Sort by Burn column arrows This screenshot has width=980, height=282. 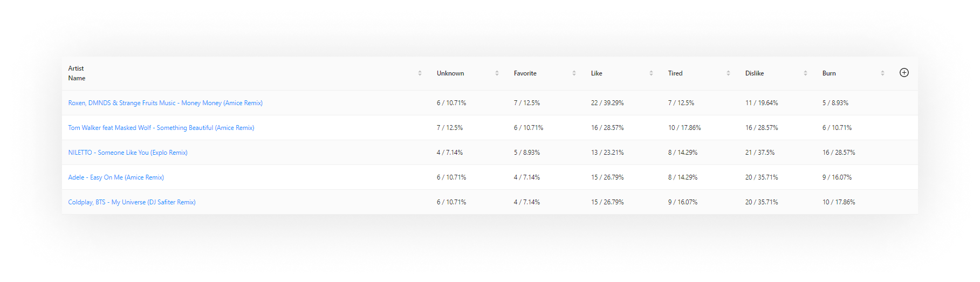tap(882, 73)
